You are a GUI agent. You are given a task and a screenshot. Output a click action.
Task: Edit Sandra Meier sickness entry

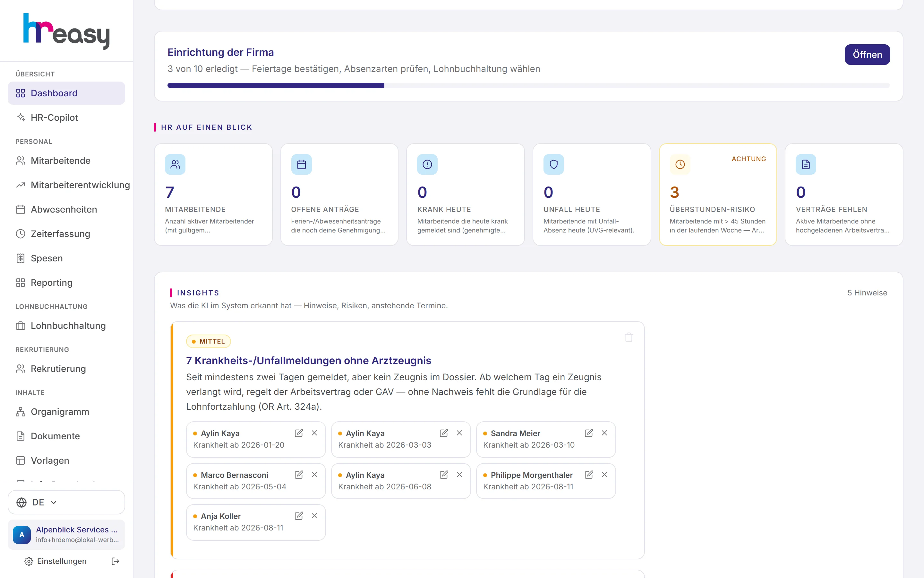point(589,433)
